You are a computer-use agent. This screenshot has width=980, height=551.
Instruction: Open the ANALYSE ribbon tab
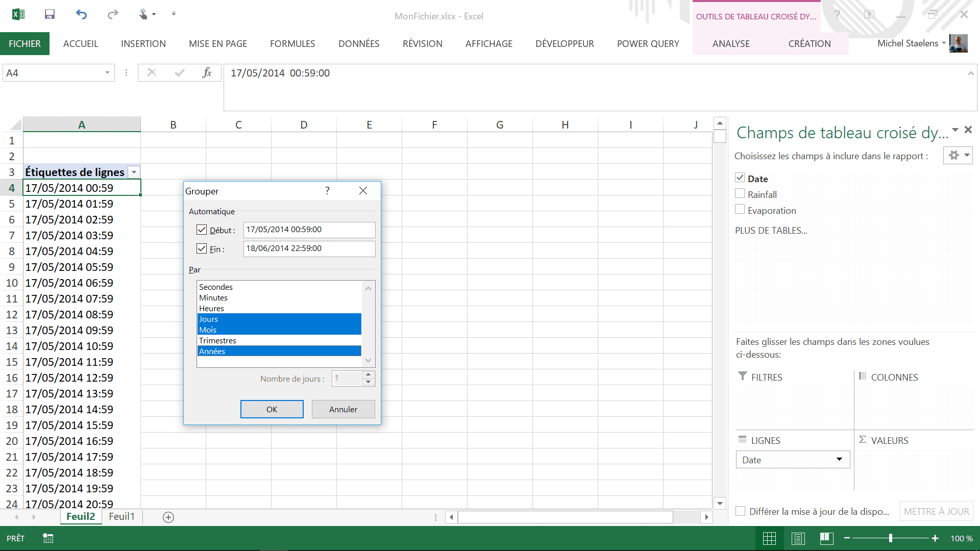(x=731, y=44)
